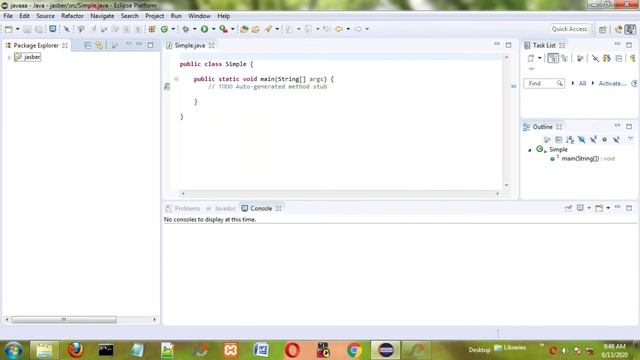
Task: Toggle Categorized view in Task List
Action: click(553, 58)
